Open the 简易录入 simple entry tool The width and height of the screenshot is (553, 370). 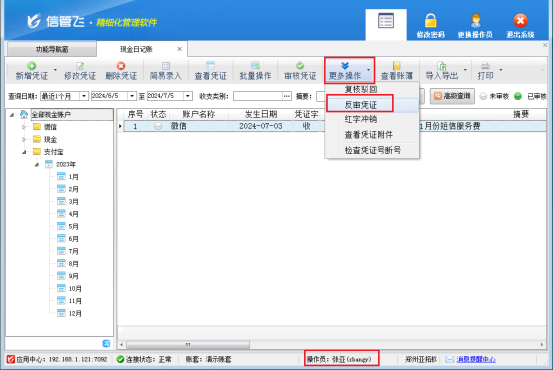[165, 71]
